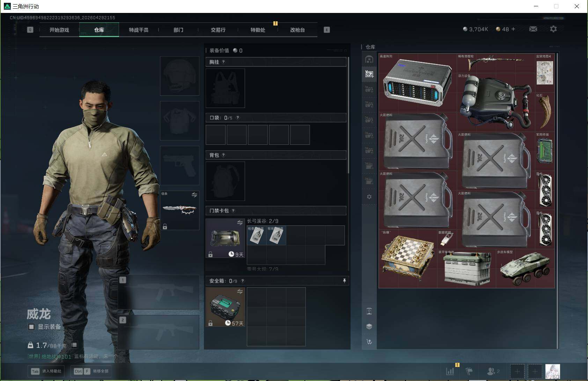Select the equipped knife 信条
This screenshot has height=381, width=588.
179,210
